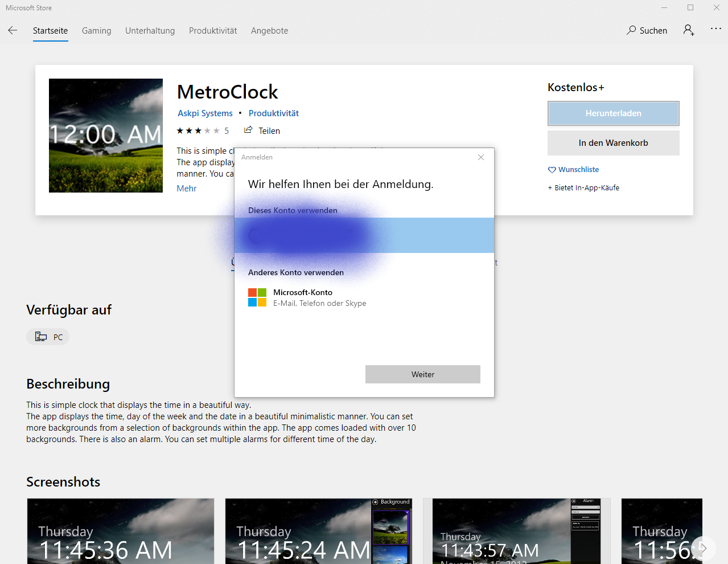This screenshot has width=728, height=564.
Task: Go back with the arrow icon
Action: [13, 30]
